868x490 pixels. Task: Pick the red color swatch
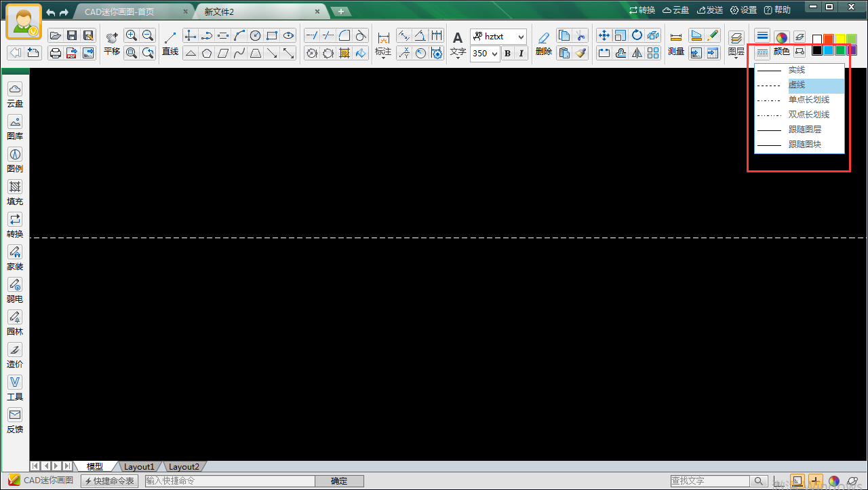click(x=829, y=39)
